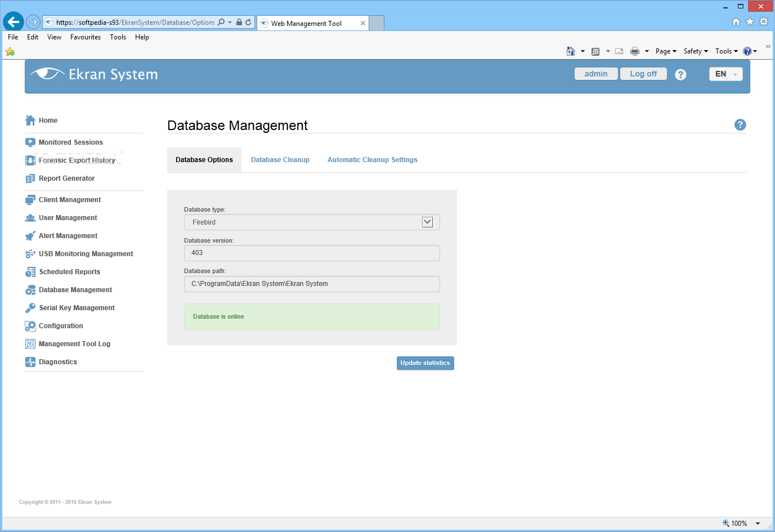
Task: Expand the Print options arrow
Action: click(647, 51)
